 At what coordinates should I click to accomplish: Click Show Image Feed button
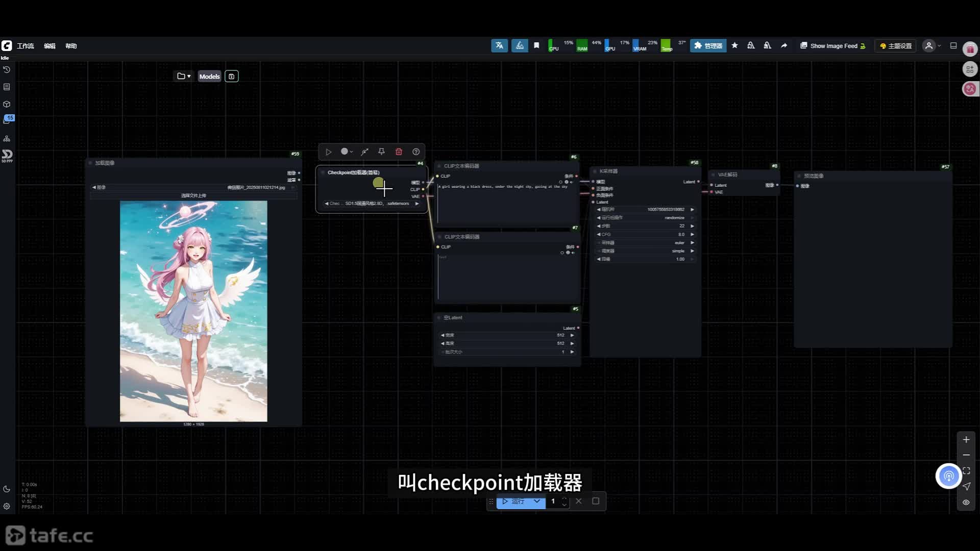pos(833,46)
